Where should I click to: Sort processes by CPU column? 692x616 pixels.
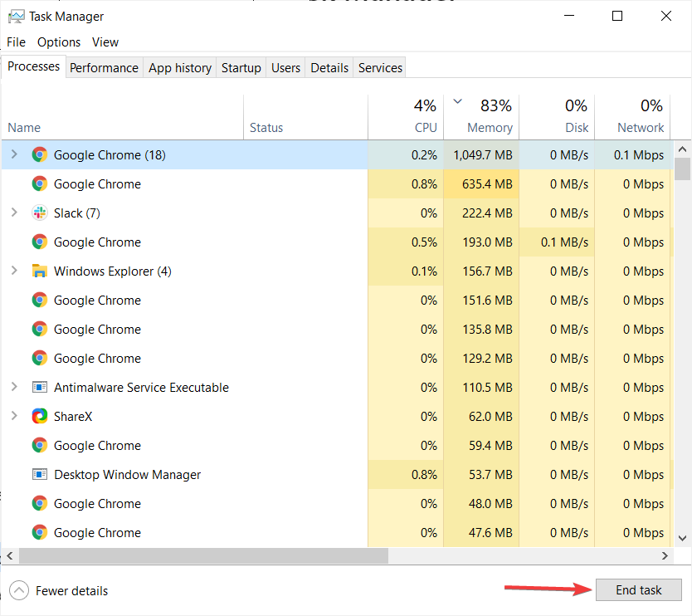[x=406, y=117]
